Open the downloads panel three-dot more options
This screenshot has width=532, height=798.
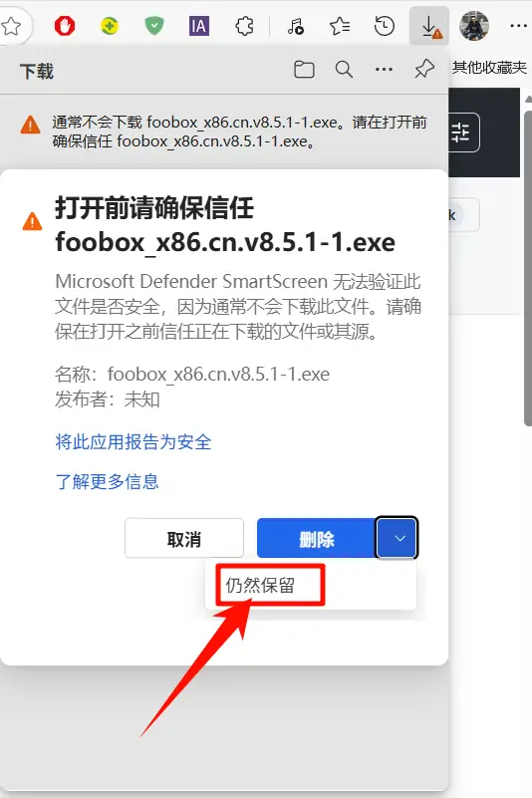pos(384,69)
